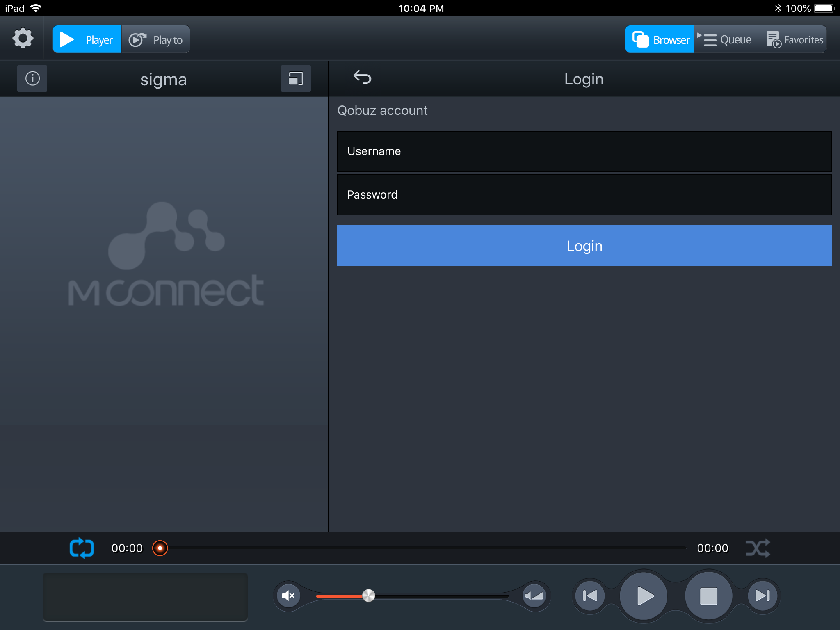Tap the info icon beside sigma
Screen dimensions: 840x630
32,78
